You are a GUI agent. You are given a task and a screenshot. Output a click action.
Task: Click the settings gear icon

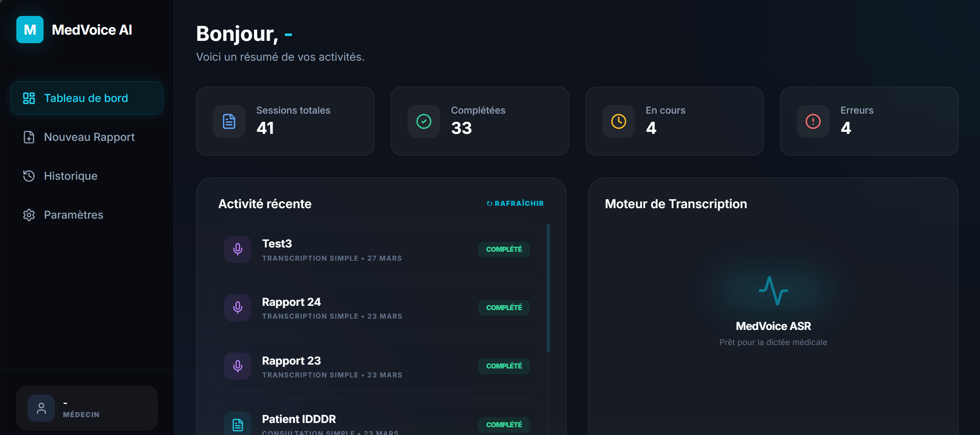tap(29, 215)
